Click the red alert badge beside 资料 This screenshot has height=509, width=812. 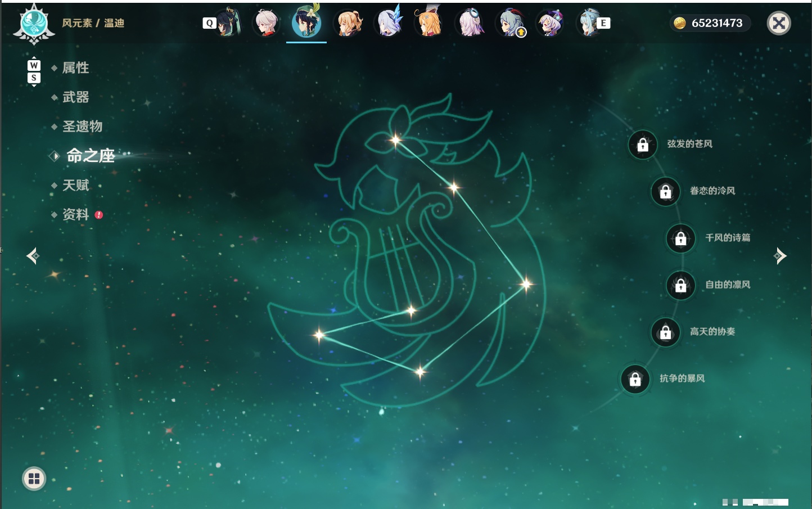(99, 215)
